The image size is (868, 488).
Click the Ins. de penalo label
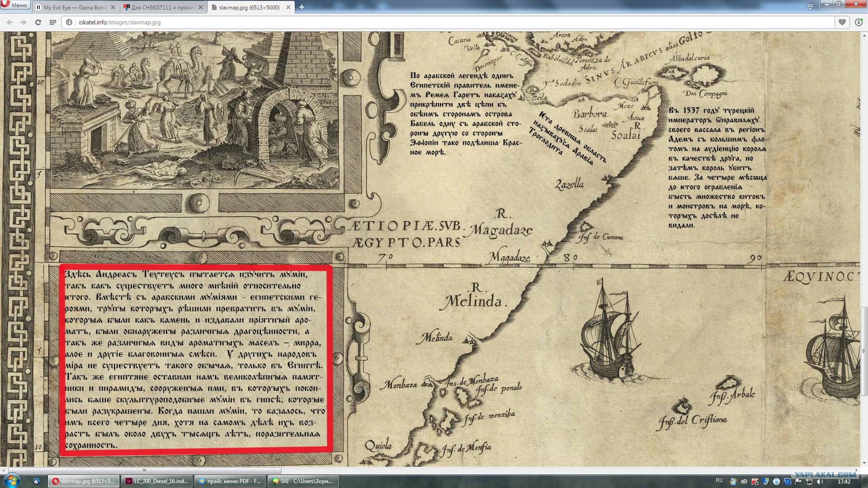click(x=499, y=389)
